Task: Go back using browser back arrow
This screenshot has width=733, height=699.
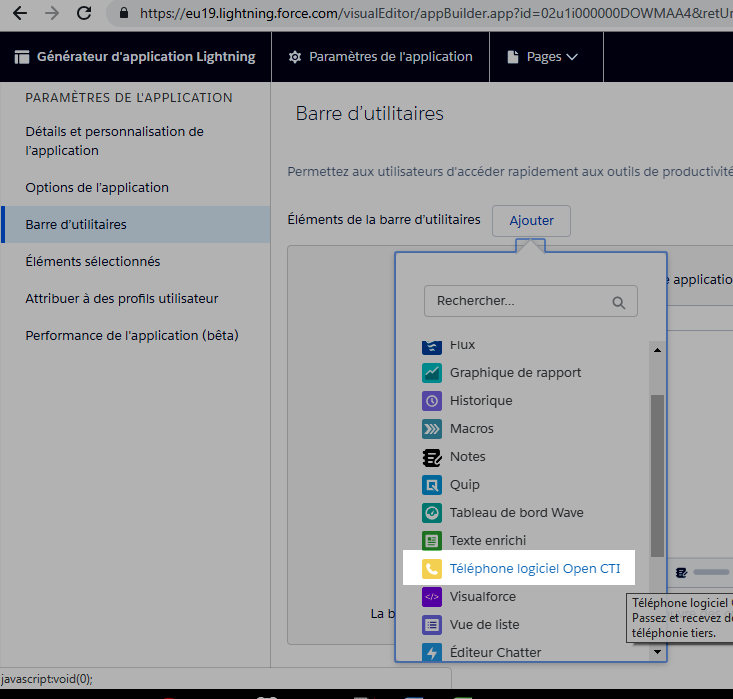Action: coord(20,13)
